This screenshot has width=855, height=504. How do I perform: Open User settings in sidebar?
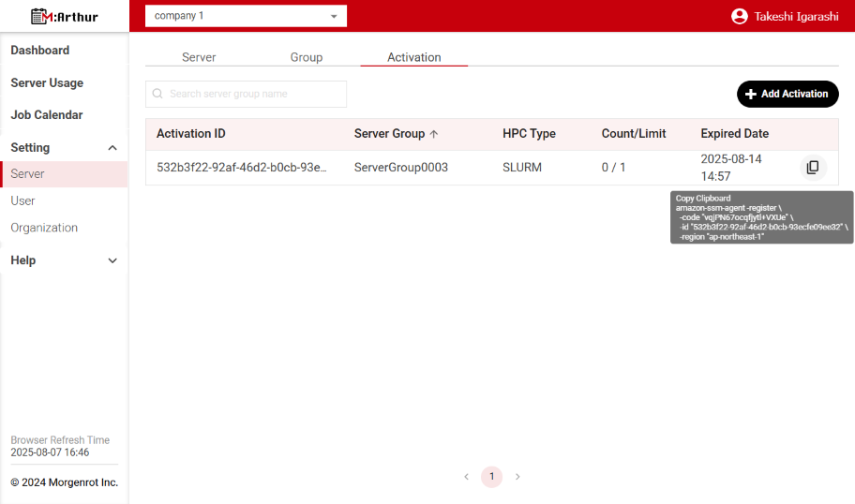click(23, 200)
